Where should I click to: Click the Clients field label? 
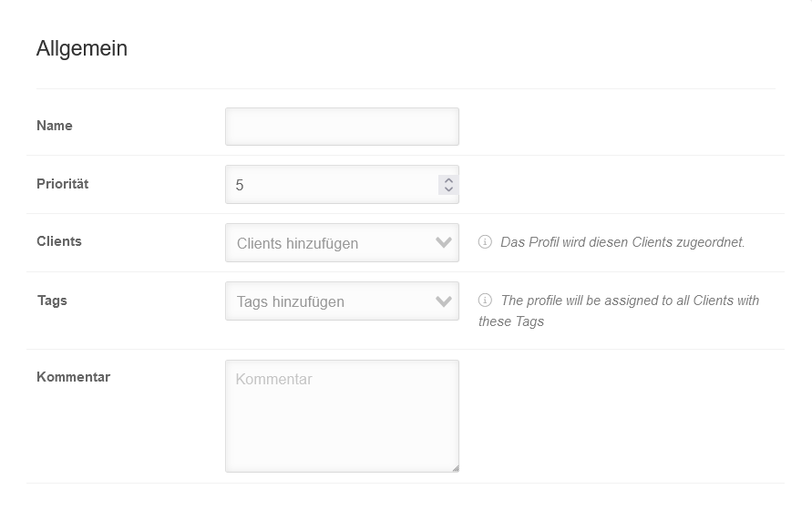(x=59, y=241)
